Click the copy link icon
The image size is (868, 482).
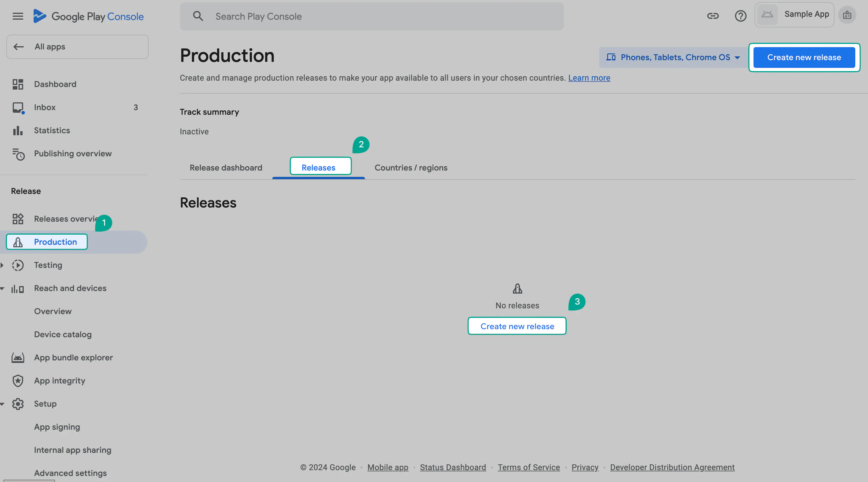tap(713, 16)
